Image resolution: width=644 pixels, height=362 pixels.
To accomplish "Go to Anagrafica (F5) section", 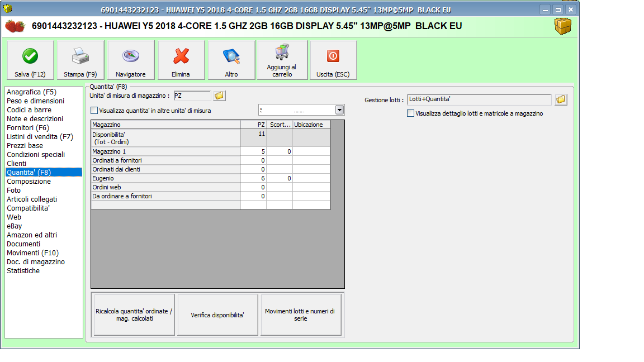I will coord(32,92).
